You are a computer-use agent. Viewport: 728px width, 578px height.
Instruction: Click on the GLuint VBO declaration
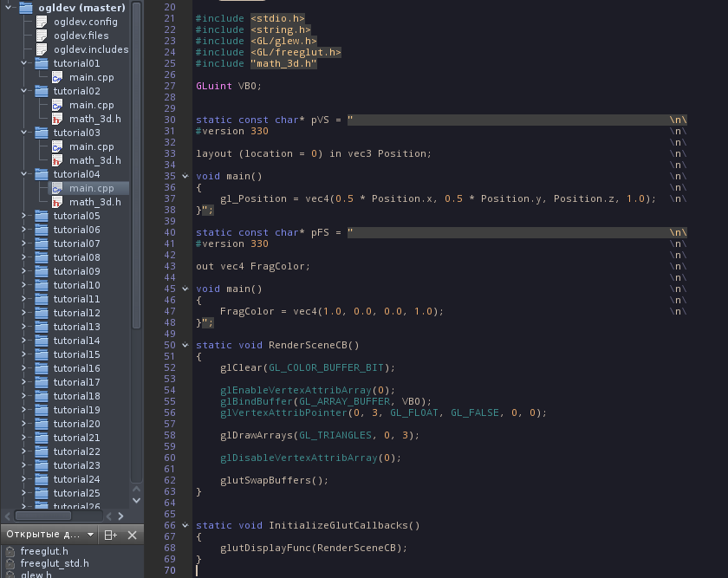coord(229,87)
